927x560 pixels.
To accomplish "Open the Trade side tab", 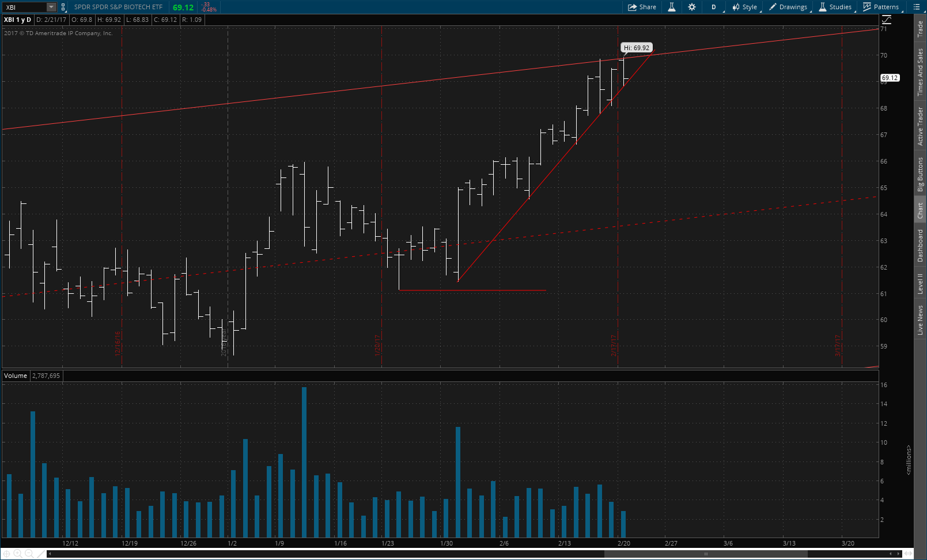I will [920, 29].
